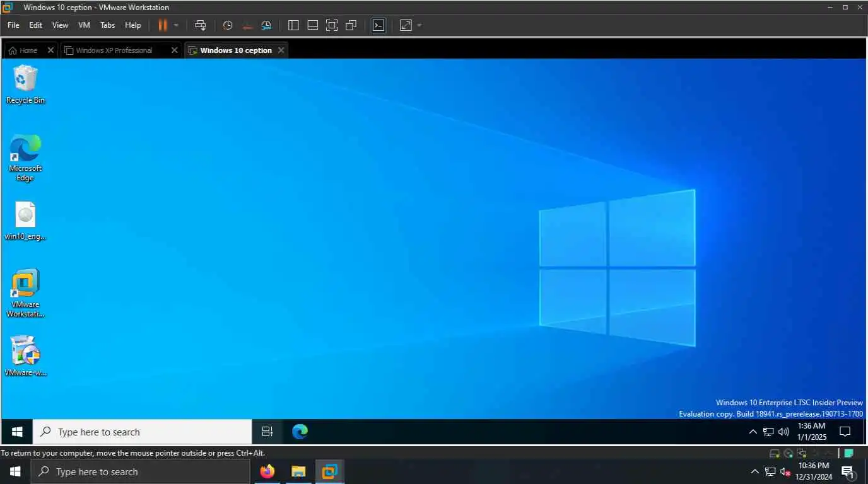Enter full screen mode from the toolbar
This screenshot has height=484, width=868.
point(332,25)
